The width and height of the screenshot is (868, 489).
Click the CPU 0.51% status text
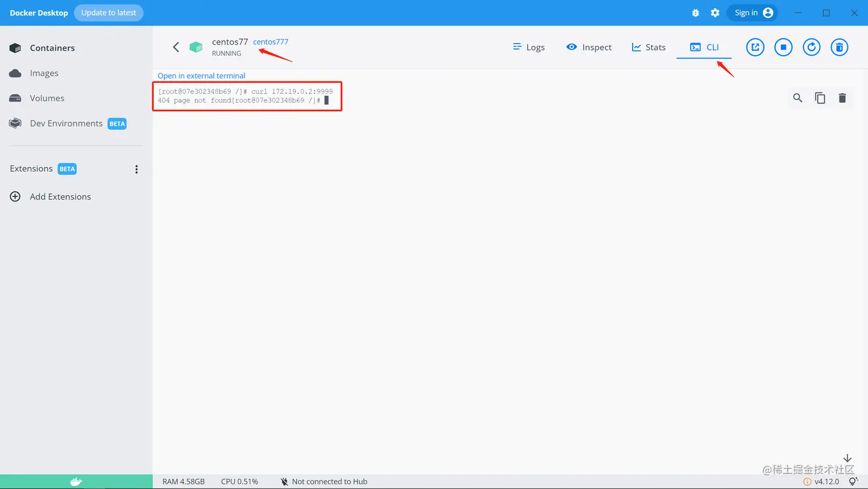click(x=239, y=482)
